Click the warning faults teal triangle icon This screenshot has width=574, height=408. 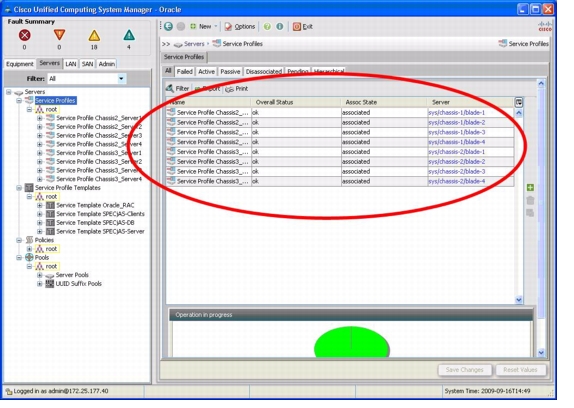tap(129, 35)
